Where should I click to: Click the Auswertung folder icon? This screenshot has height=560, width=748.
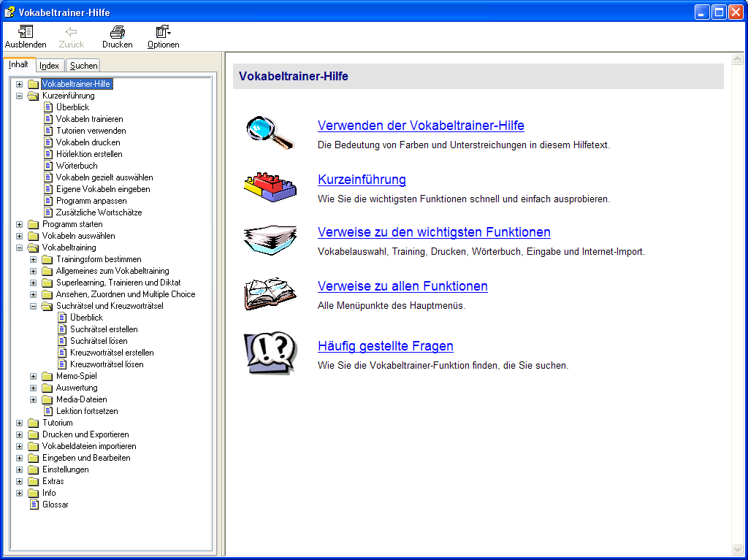[47, 388]
